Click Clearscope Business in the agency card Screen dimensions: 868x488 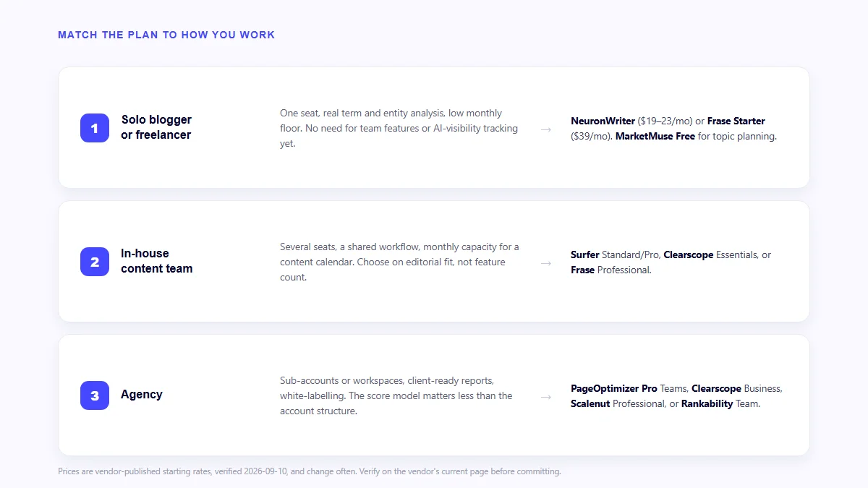[736, 388]
